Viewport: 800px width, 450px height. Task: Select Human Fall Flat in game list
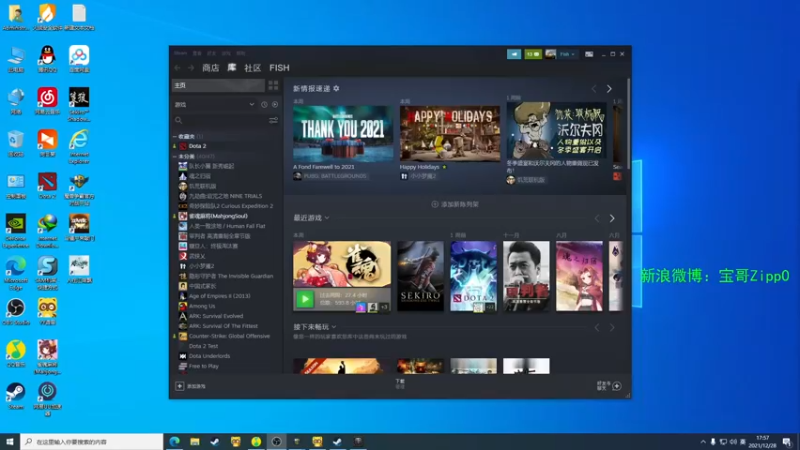tap(228, 226)
